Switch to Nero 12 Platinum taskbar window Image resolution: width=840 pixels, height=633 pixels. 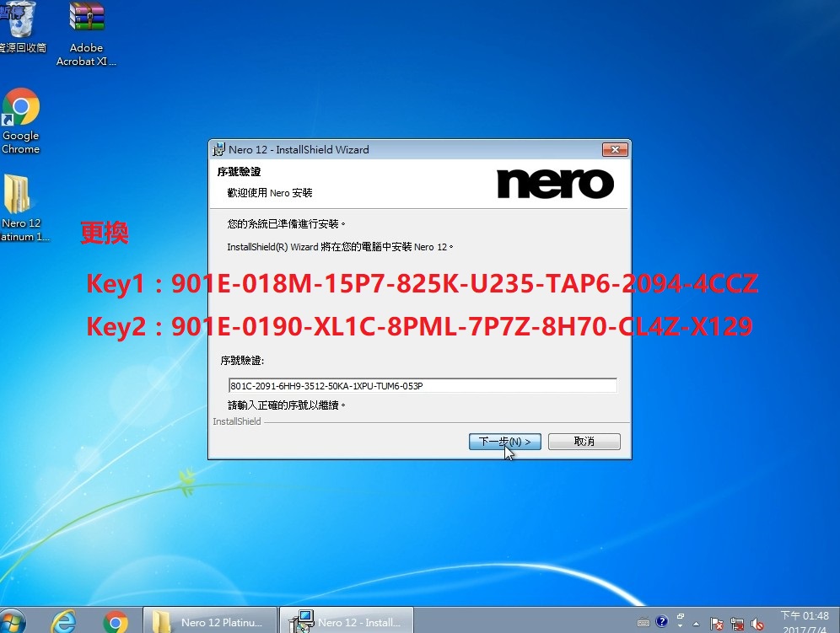click(x=210, y=621)
